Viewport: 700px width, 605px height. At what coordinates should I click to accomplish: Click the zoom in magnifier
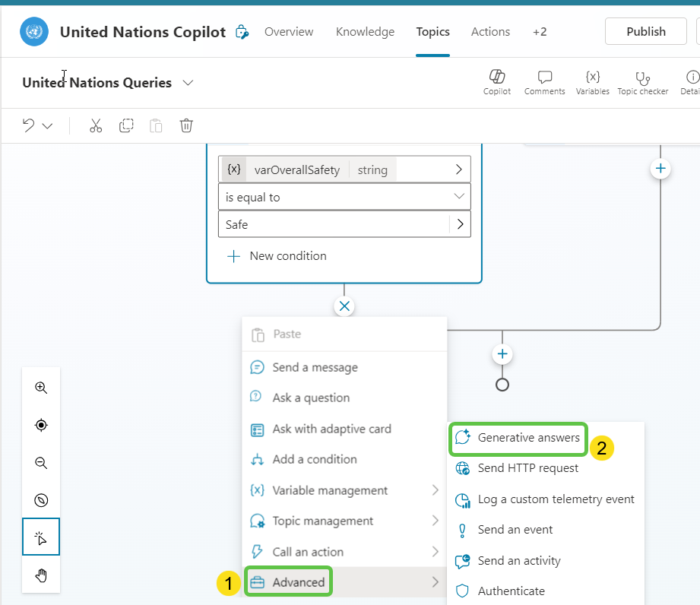coord(41,388)
